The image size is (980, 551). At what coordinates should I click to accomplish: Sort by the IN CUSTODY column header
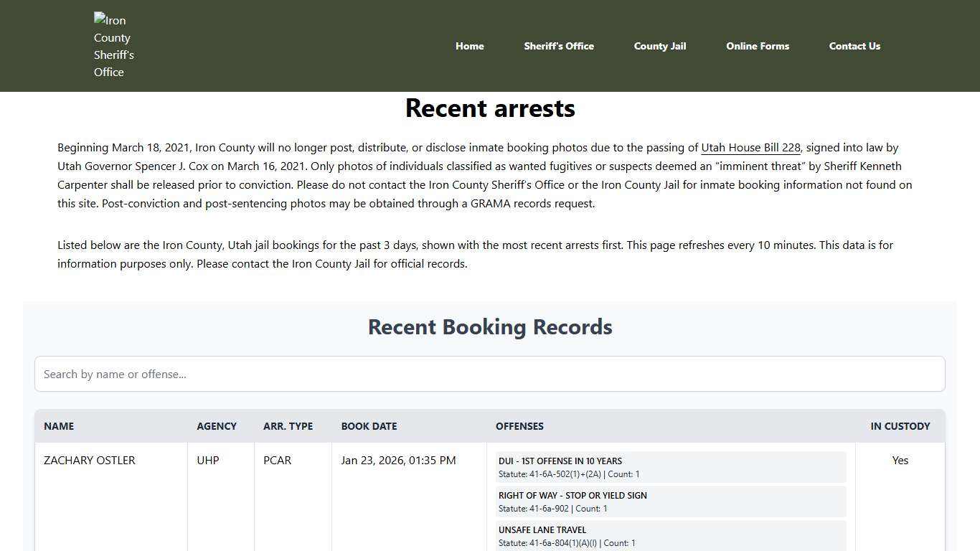(900, 426)
